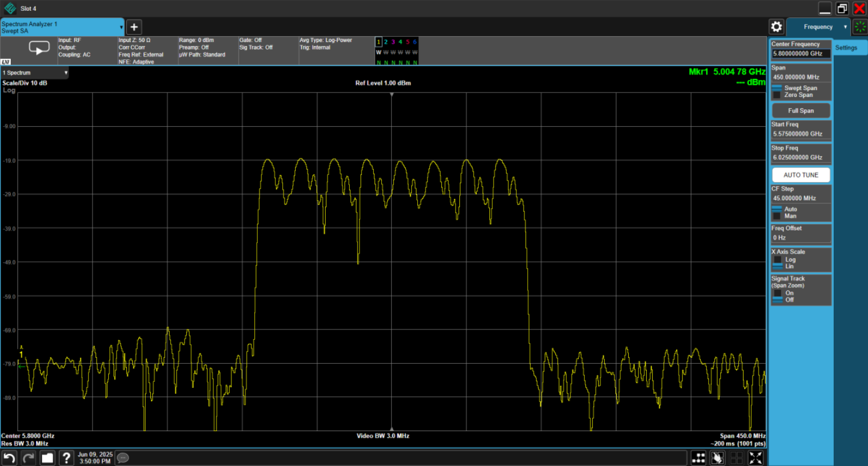Edit the CF Step value field
Screen dimensions: 868x466
pos(801,198)
